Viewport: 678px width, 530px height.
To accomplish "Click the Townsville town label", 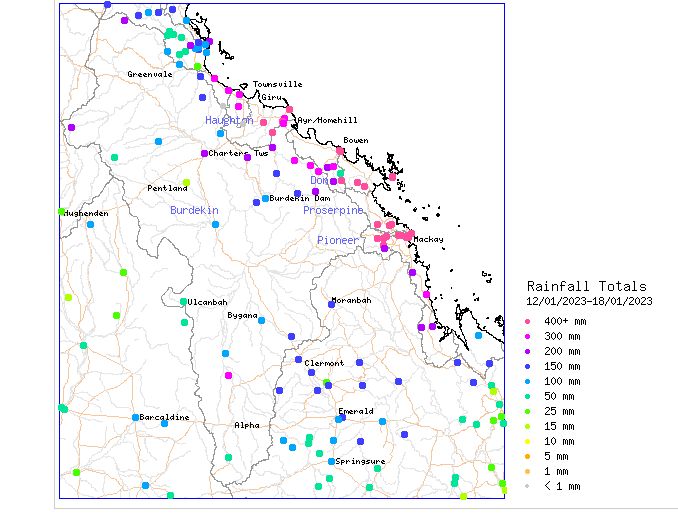I will click(x=278, y=84).
